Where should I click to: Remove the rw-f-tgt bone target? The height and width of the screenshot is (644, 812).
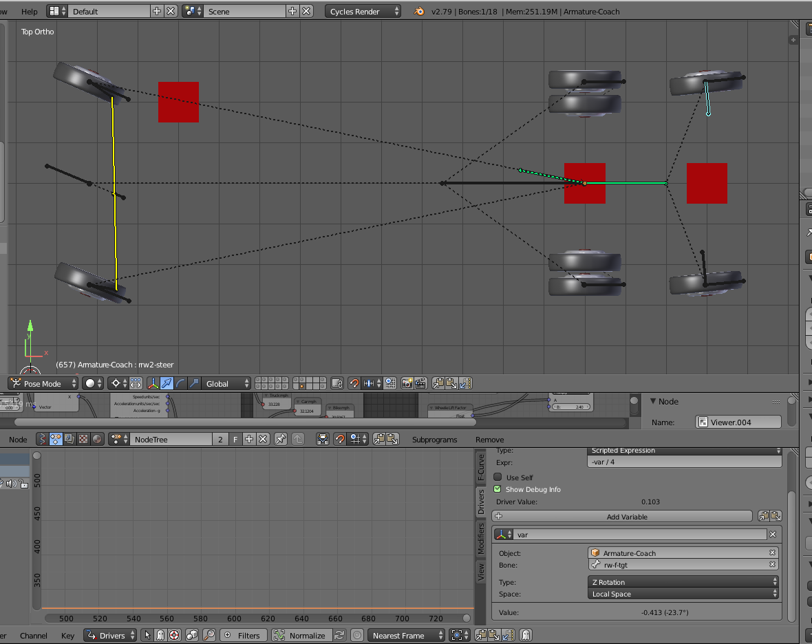[x=772, y=565]
